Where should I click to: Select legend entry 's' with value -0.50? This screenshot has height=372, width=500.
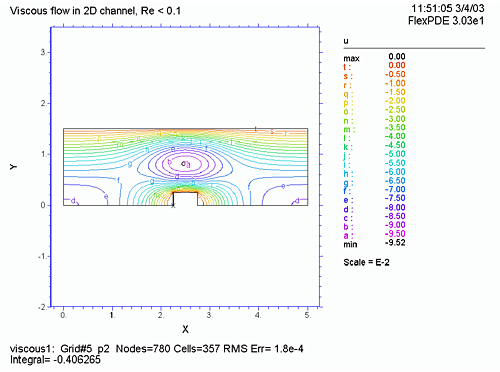pyautogui.click(x=374, y=75)
